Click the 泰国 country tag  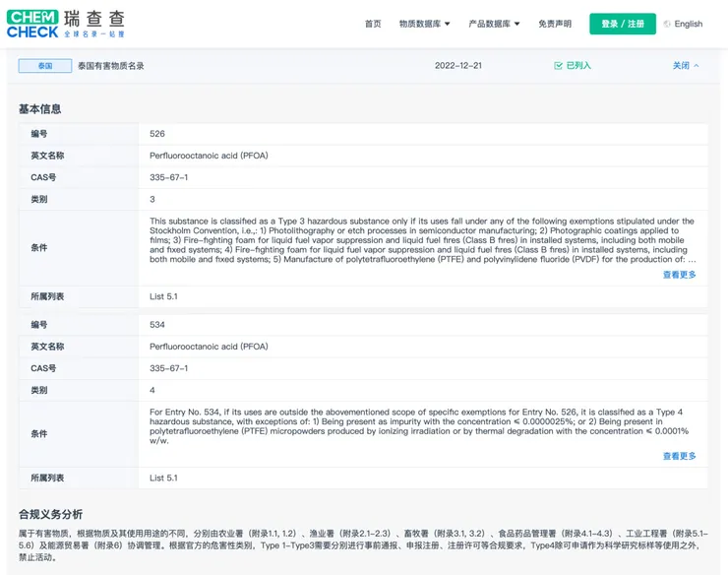click(x=45, y=66)
